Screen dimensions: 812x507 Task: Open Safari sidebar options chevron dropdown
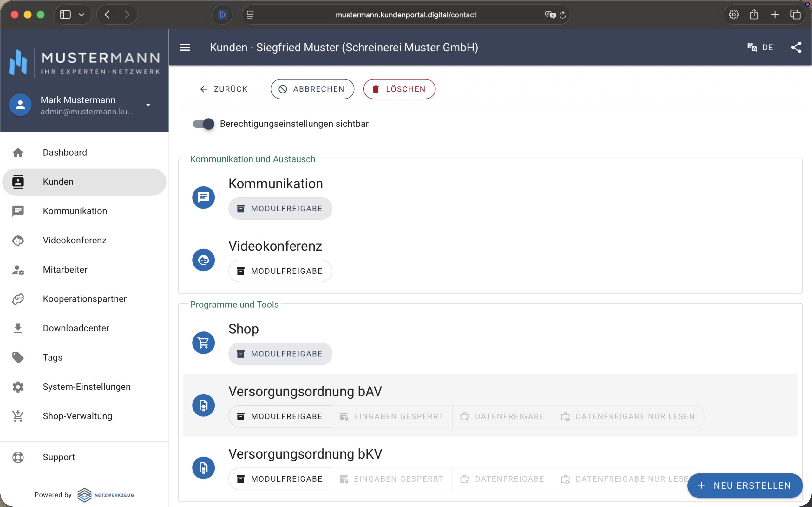(x=82, y=15)
